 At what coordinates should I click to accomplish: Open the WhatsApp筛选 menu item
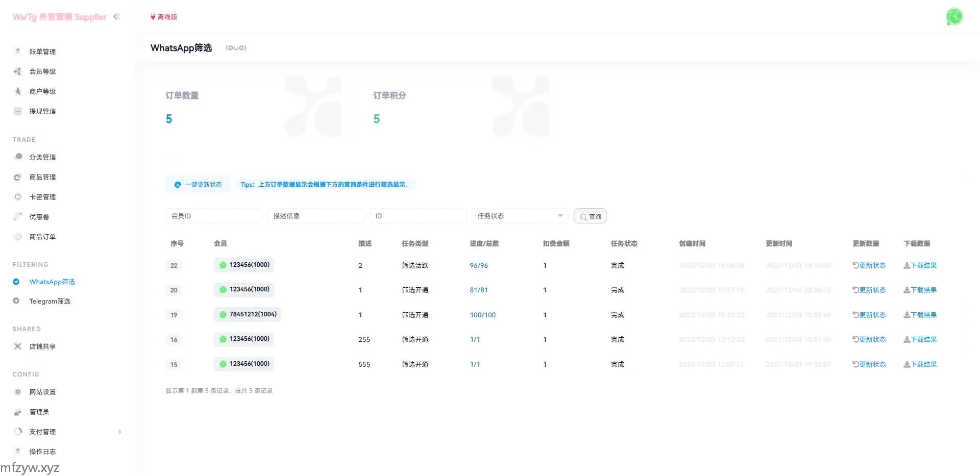coord(52,282)
